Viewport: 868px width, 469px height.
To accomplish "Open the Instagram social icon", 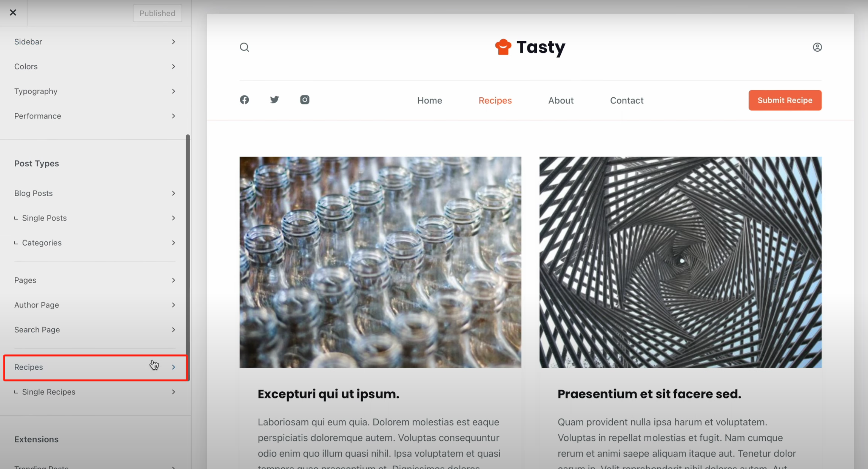I will click(305, 100).
